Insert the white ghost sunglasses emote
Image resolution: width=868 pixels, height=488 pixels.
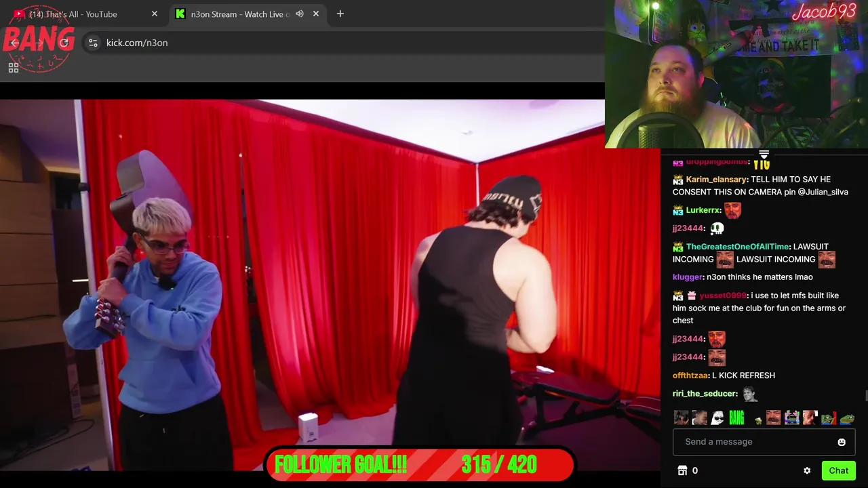coord(717,418)
